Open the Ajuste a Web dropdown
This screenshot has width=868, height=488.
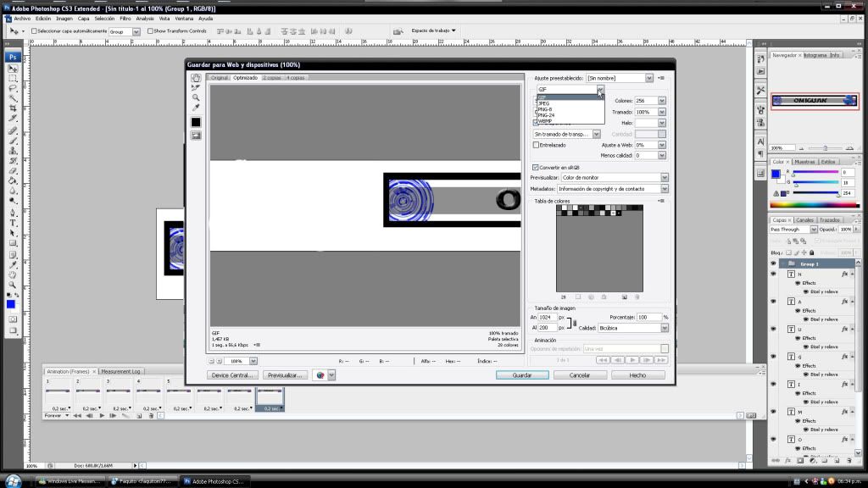click(661, 145)
